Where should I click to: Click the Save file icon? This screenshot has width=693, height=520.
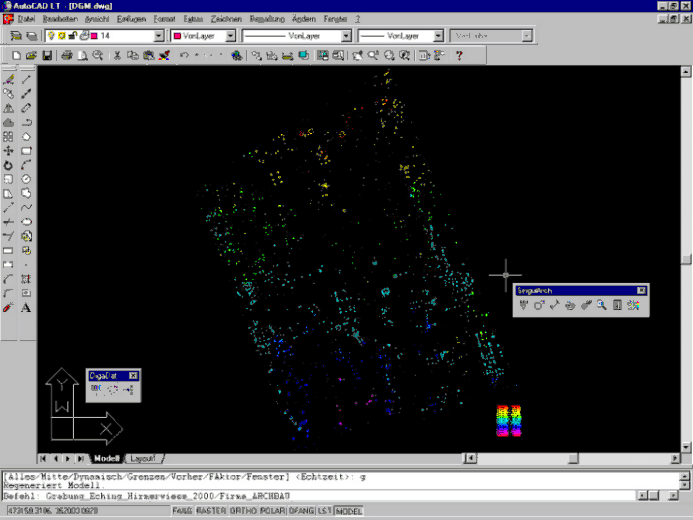pos(46,55)
